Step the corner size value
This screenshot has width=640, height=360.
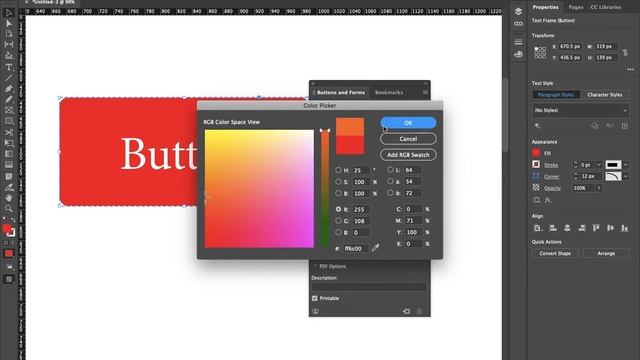576,176
